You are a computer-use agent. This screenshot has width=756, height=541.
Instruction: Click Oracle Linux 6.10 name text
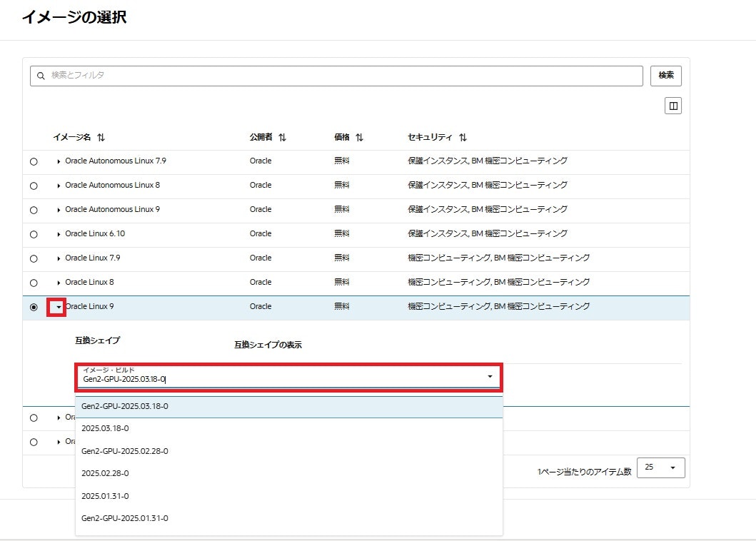tap(95, 233)
